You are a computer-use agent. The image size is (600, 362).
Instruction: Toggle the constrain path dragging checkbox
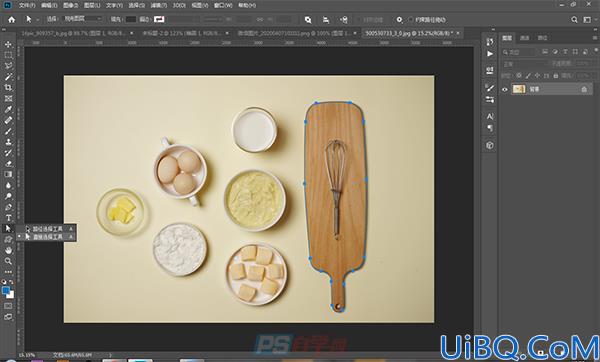tap(411, 20)
